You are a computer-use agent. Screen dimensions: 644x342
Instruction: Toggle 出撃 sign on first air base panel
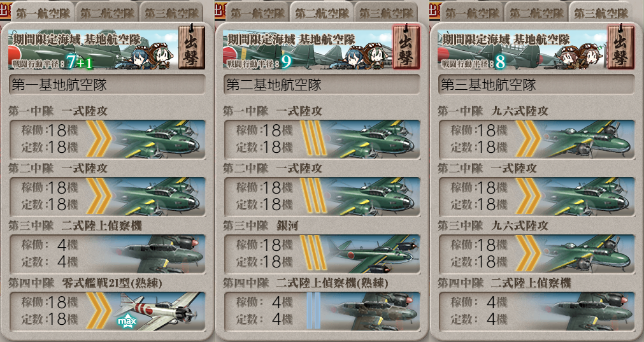(x=191, y=46)
